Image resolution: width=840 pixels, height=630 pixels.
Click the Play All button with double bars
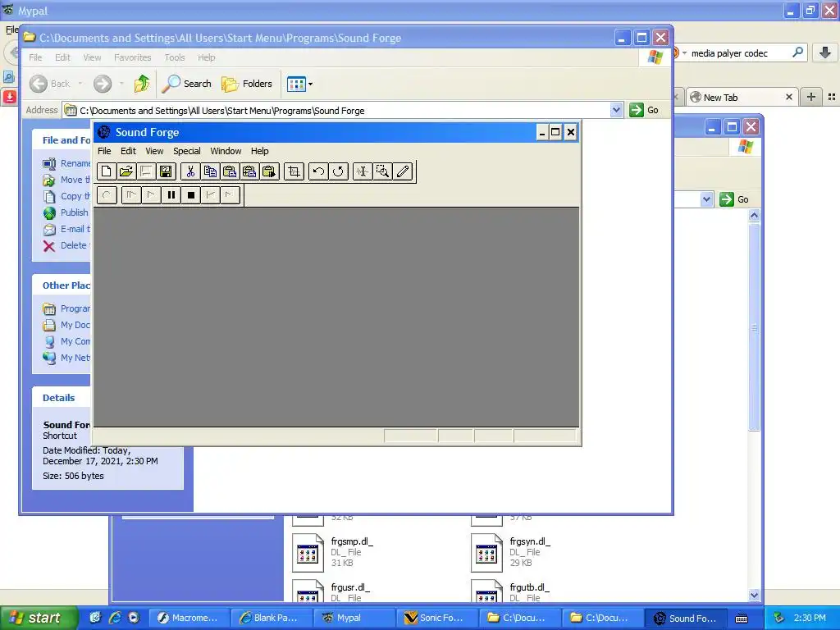pos(131,195)
